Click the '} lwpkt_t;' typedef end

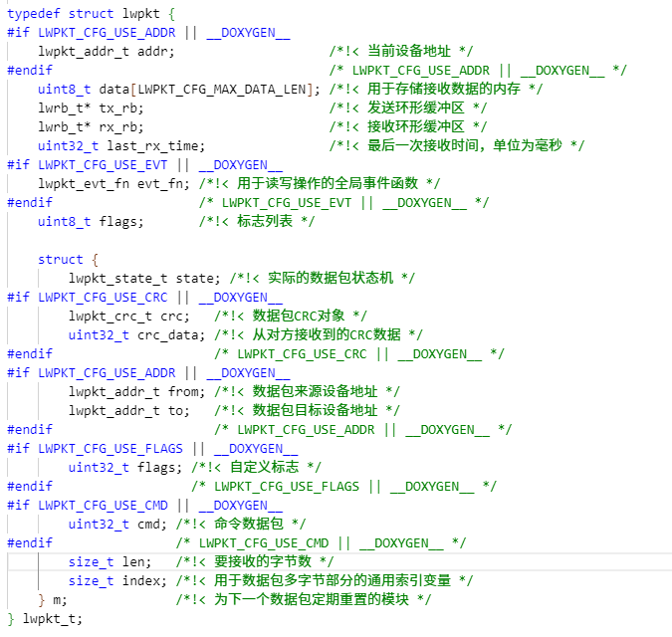click(45, 618)
